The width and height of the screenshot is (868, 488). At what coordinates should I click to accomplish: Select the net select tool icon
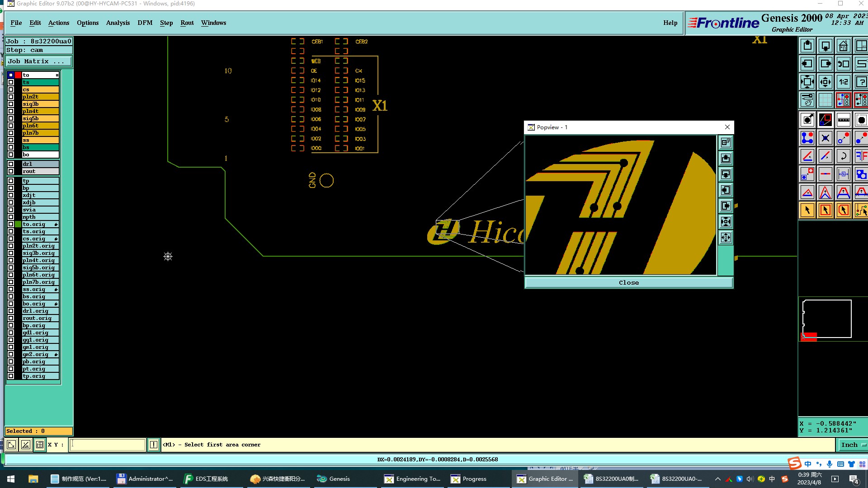click(x=861, y=210)
